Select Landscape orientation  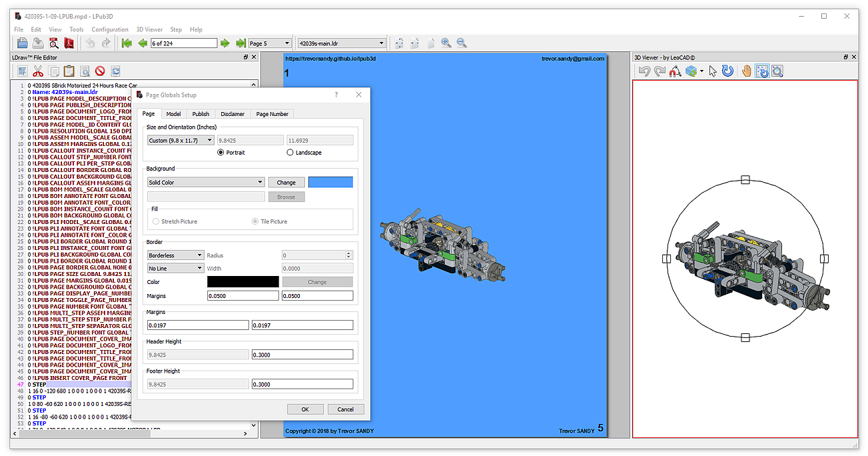[x=304, y=153]
